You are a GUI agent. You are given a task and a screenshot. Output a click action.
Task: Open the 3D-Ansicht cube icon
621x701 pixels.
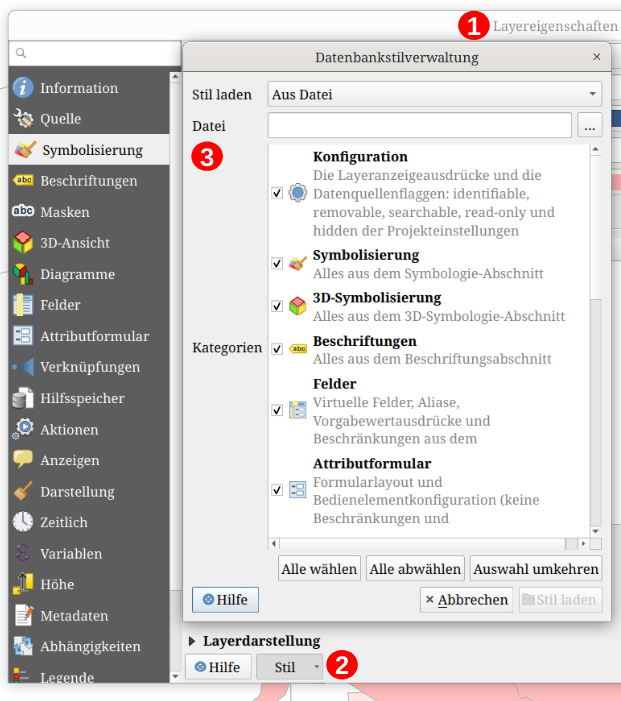(x=23, y=243)
